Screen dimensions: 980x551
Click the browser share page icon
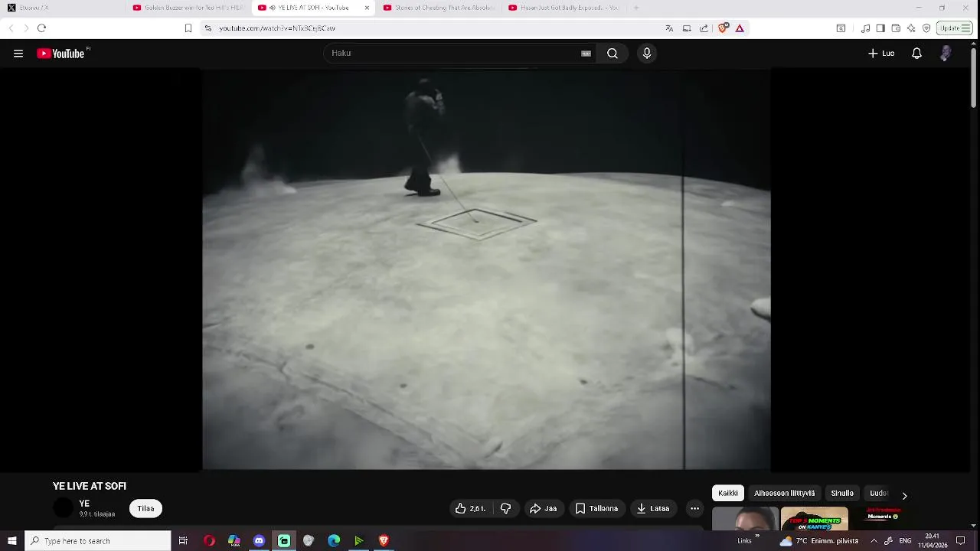(x=704, y=28)
